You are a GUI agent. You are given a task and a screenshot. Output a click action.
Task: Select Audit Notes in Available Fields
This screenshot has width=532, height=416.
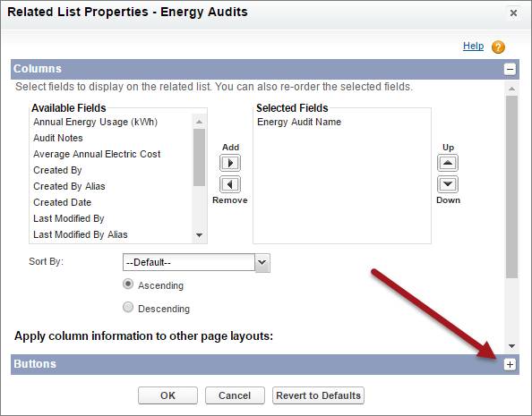[58, 138]
